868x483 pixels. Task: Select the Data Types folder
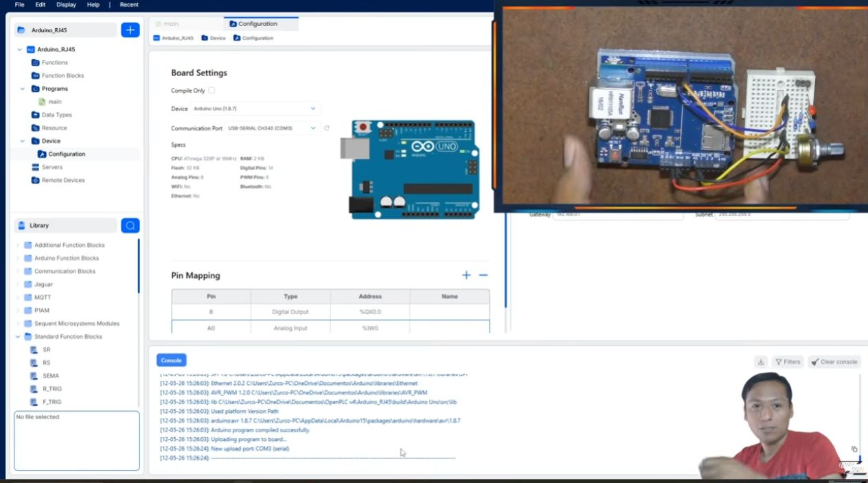tap(56, 115)
